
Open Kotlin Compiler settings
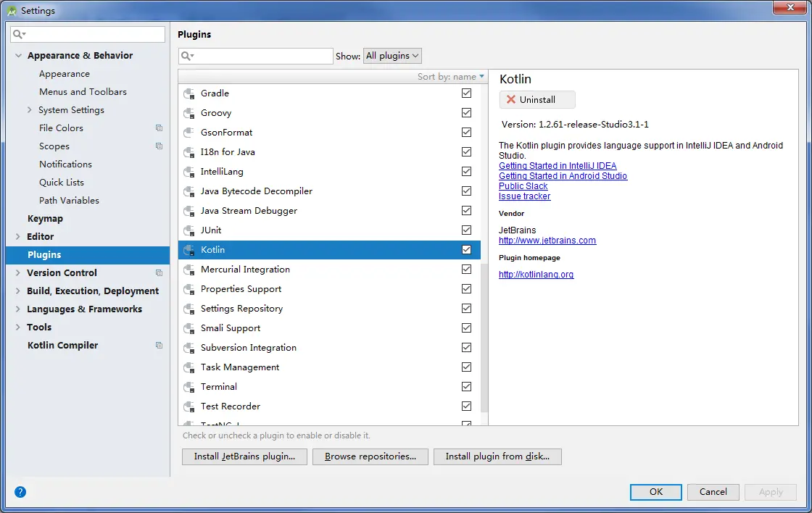click(x=62, y=346)
